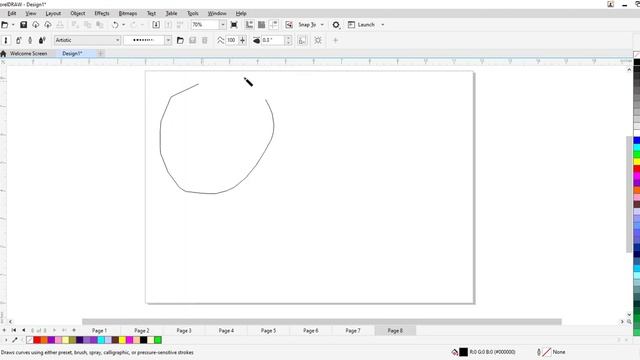Click the Import icon in standard toolbar
640x360 pixels.
(156, 25)
